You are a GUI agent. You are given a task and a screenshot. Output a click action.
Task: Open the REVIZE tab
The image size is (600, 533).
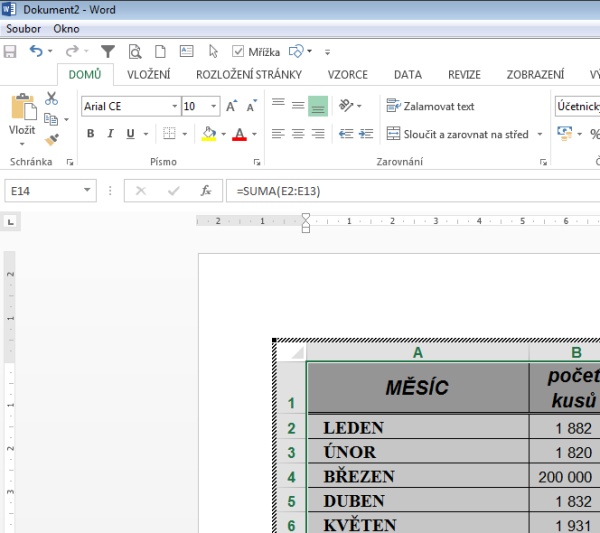pyautogui.click(x=464, y=74)
